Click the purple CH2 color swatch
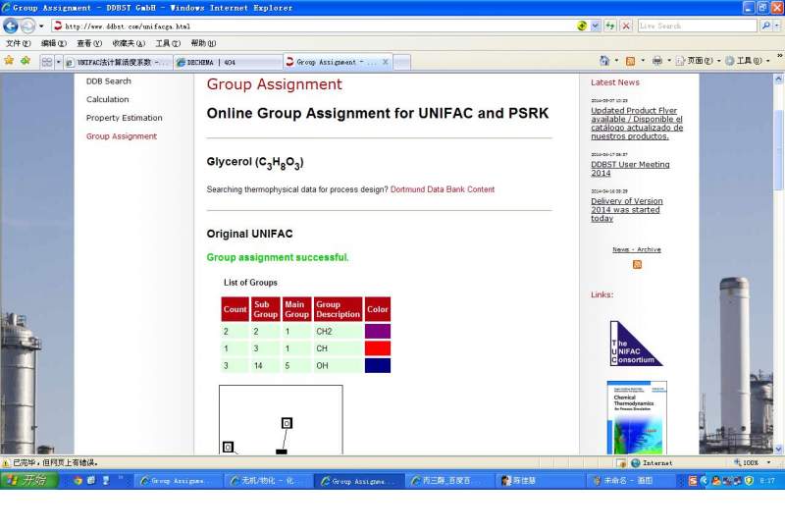This screenshot has height=532, width=785. pyautogui.click(x=378, y=331)
